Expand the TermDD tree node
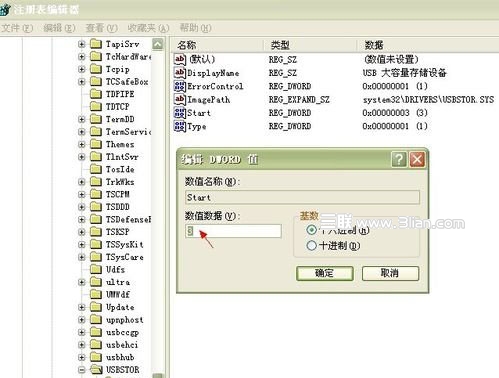 point(82,119)
